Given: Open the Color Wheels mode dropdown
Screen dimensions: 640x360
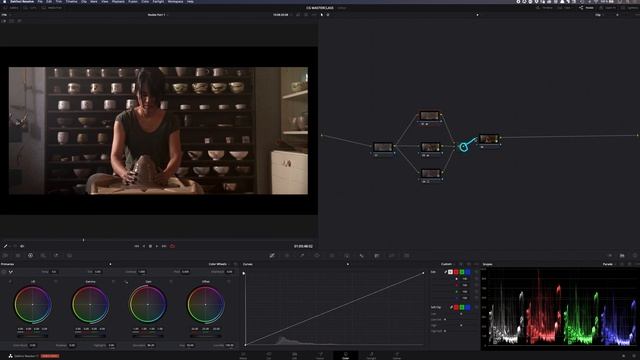Looking at the screenshot, I should (219, 264).
